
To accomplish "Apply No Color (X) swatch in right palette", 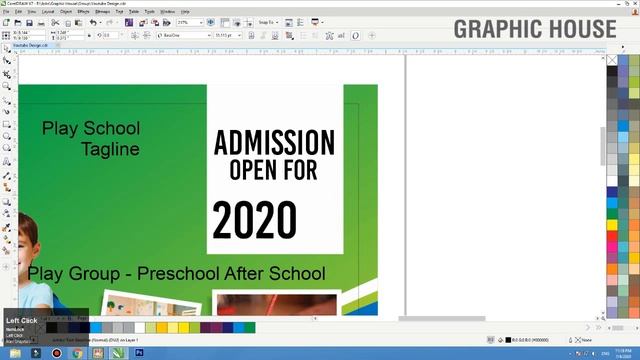I will 612,60.
